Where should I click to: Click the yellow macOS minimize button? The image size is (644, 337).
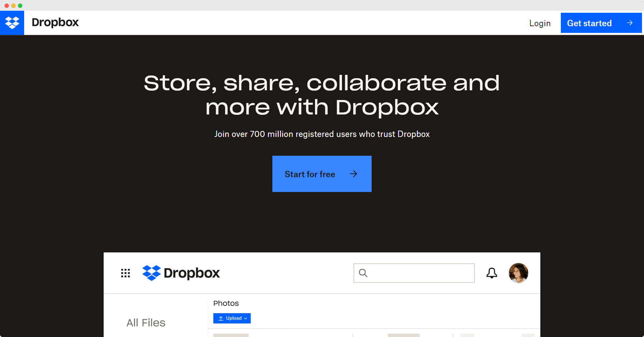[13, 6]
